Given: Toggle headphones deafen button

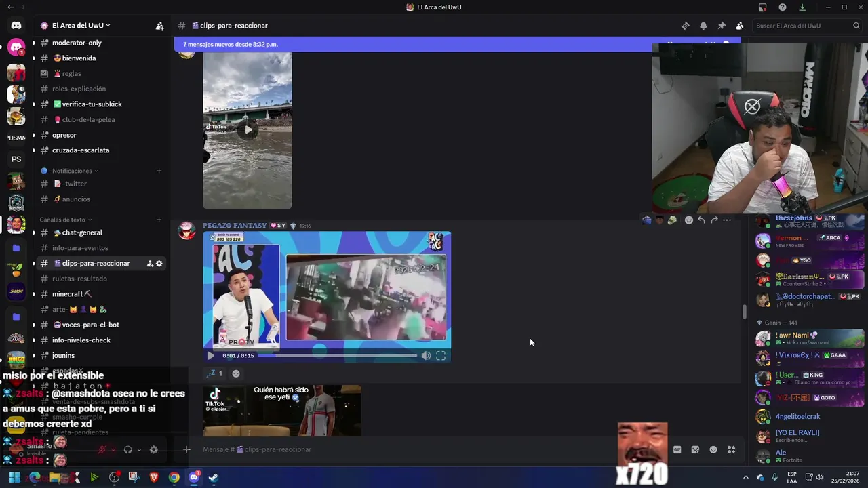Looking at the screenshot, I should tap(128, 449).
